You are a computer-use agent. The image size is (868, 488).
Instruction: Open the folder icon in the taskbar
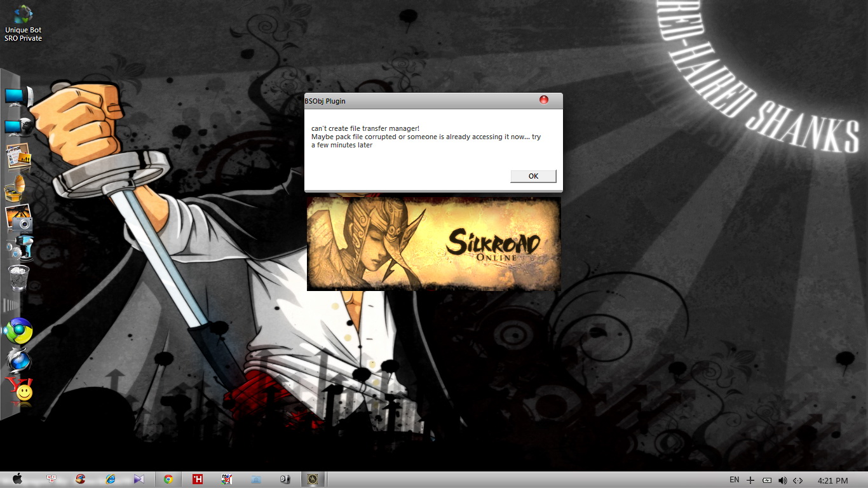pyautogui.click(x=256, y=480)
